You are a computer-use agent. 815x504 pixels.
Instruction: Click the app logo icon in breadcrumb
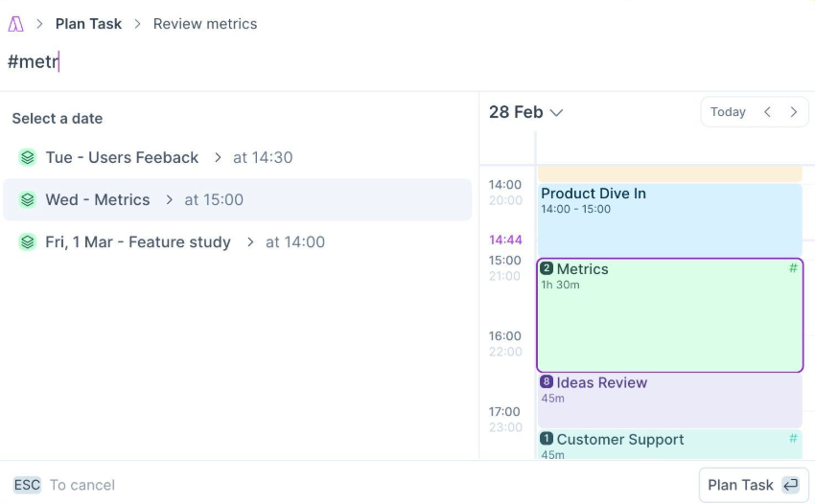(15, 24)
